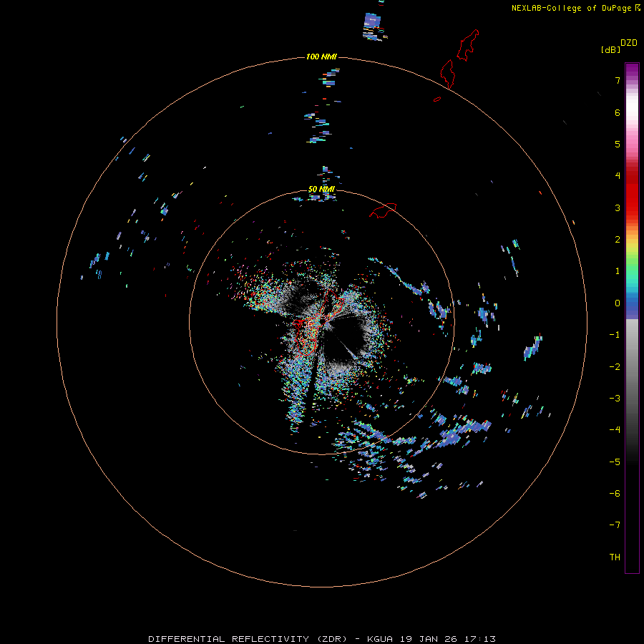Click the 0 value on color scale
Image resolution: width=644 pixels, height=644 pixels.
pyautogui.click(x=618, y=303)
